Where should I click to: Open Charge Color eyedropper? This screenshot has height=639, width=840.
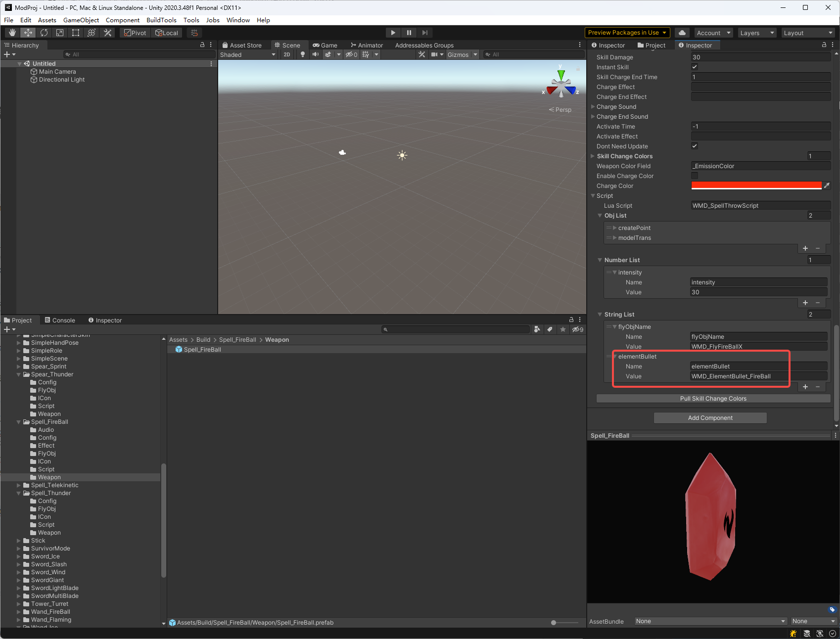tap(827, 185)
